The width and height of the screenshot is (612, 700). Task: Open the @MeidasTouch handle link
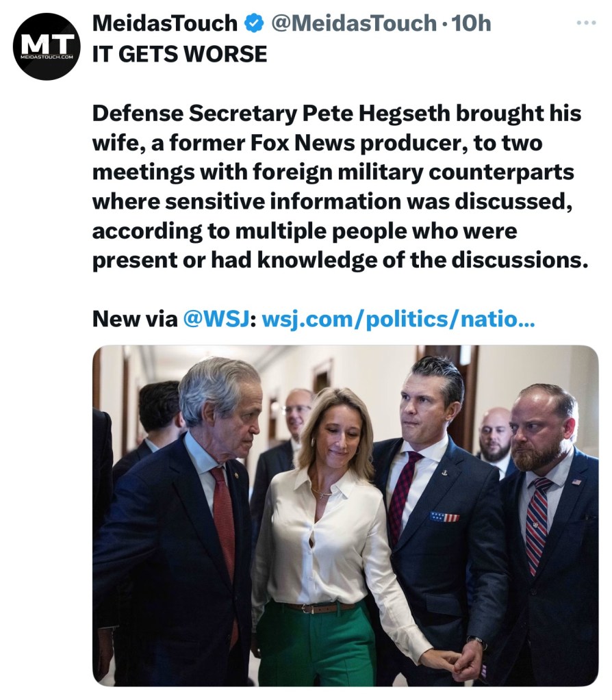354,23
